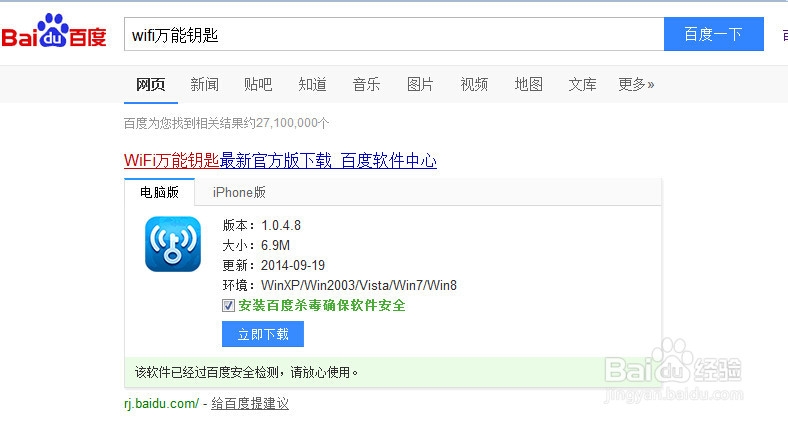Open the 文库 tab

tap(582, 84)
